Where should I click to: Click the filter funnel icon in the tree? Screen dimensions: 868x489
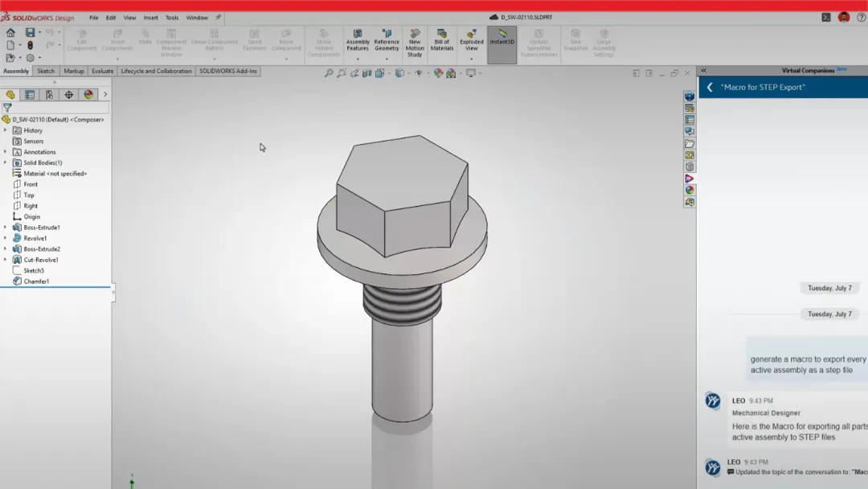[7, 108]
